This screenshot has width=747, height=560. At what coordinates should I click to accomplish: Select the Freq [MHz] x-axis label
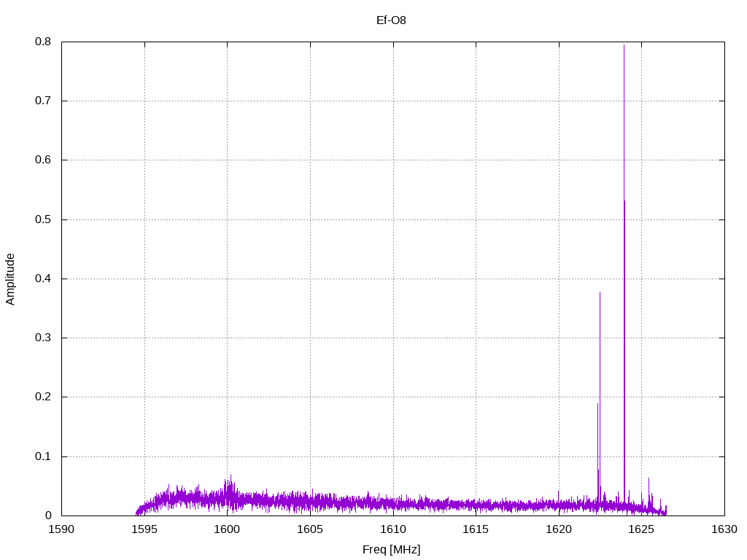[x=391, y=550]
